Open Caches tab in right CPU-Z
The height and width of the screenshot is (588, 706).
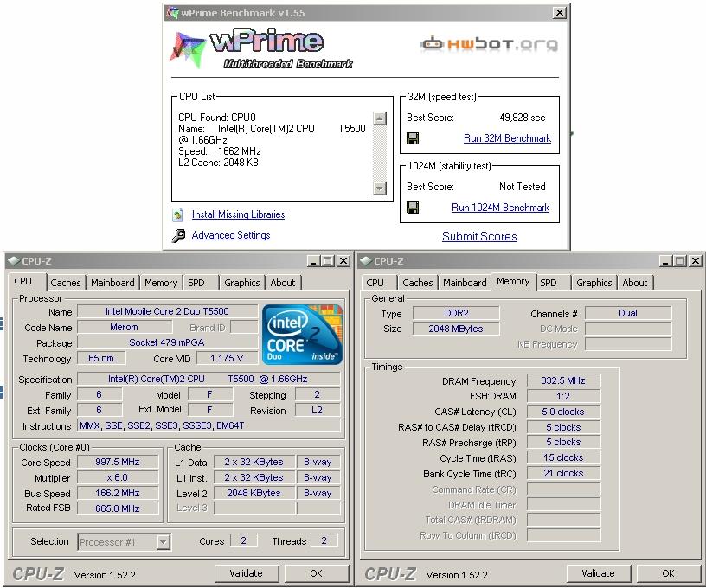click(417, 283)
